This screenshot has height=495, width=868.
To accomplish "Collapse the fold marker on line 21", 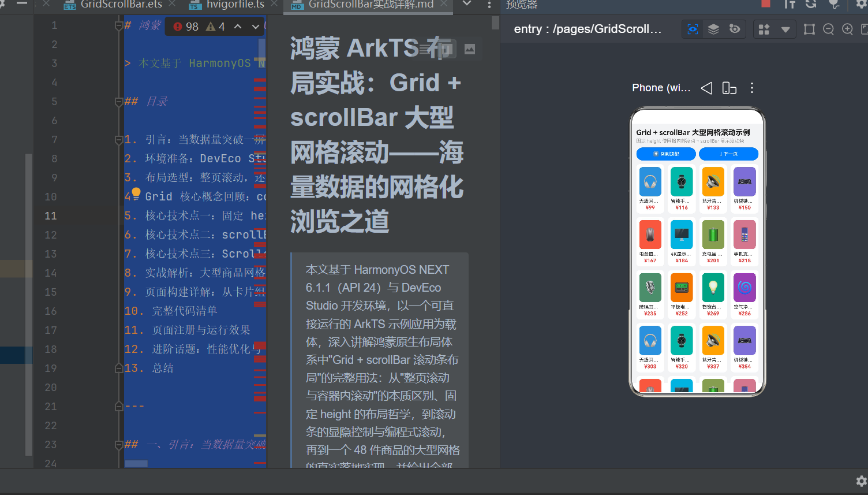I will click(x=118, y=406).
